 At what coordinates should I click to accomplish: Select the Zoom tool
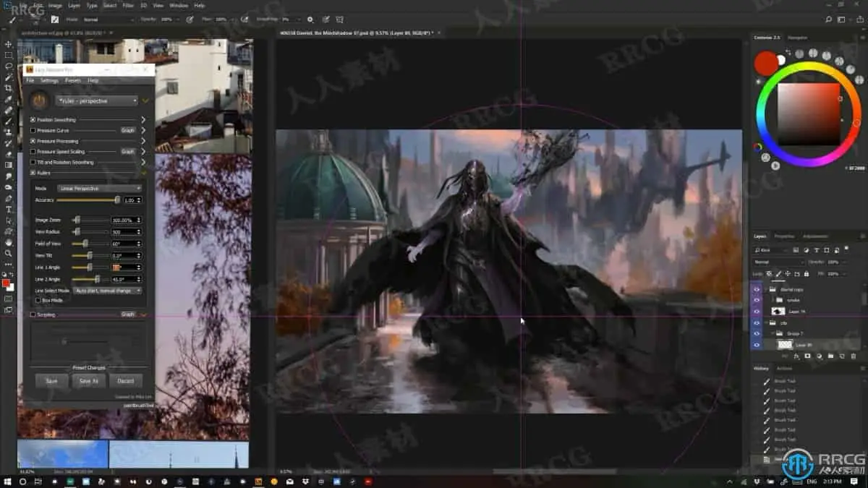tap(9, 253)
